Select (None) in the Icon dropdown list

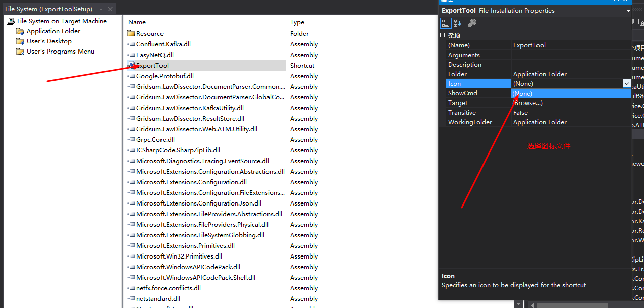click(522, 94)
